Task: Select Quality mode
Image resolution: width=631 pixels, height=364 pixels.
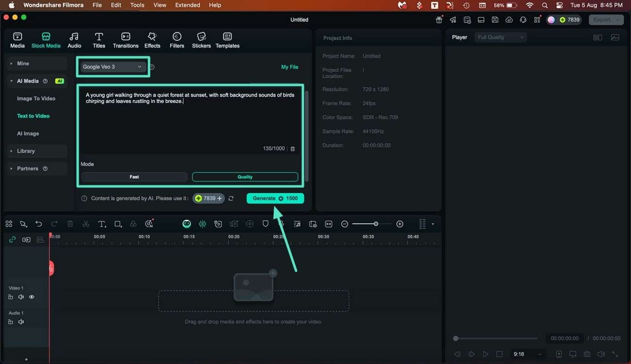Action: coord(245,177)
